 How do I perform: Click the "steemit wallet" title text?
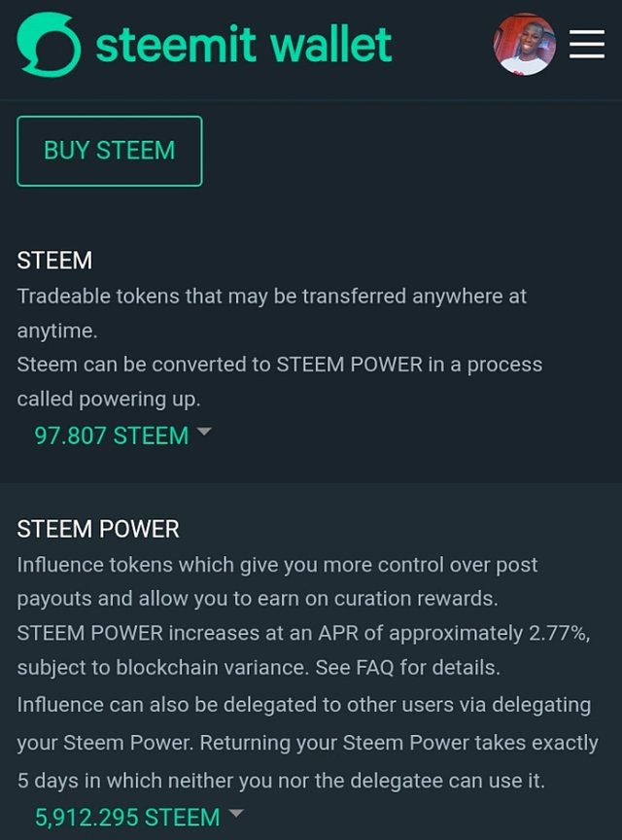[x=244, y=45]
